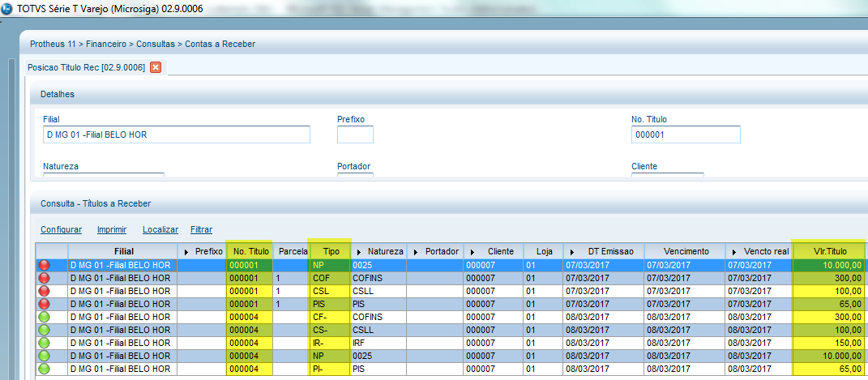Screen dimensions: 868x380
Task: Sort by DT Emissao column arrow
Action: pos(572,252)
